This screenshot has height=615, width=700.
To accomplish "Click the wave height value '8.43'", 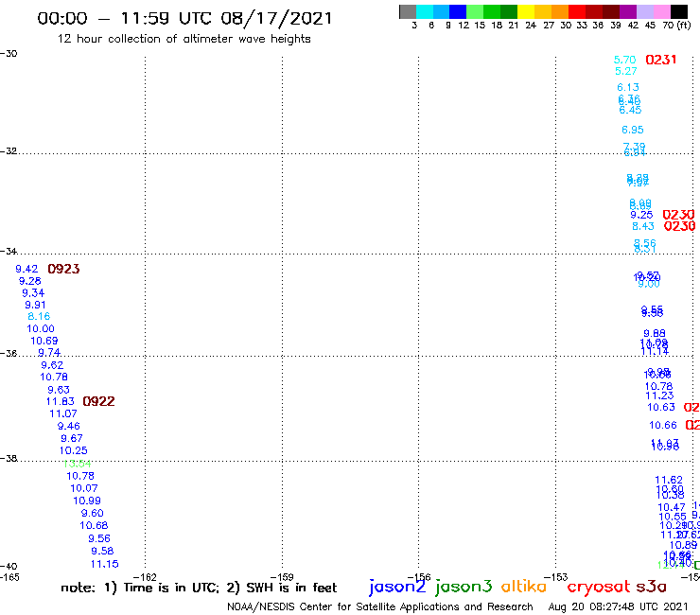I will [643, 226].
